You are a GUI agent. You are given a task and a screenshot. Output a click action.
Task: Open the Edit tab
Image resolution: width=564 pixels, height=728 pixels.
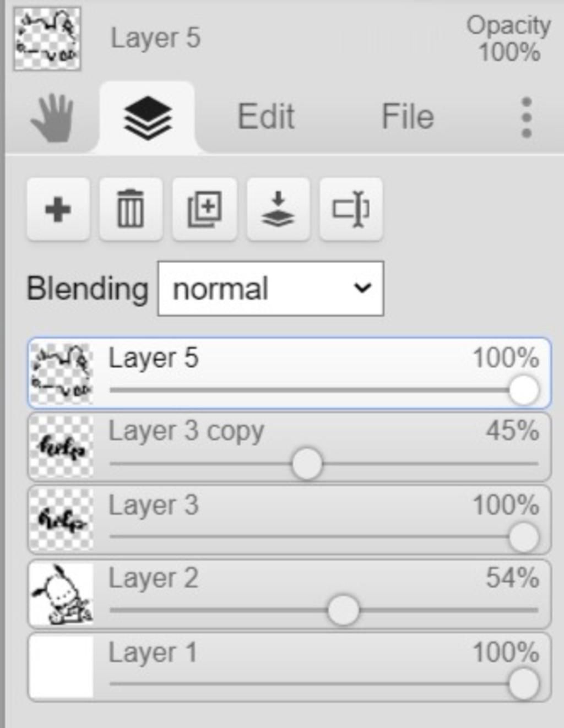point(266,117)
